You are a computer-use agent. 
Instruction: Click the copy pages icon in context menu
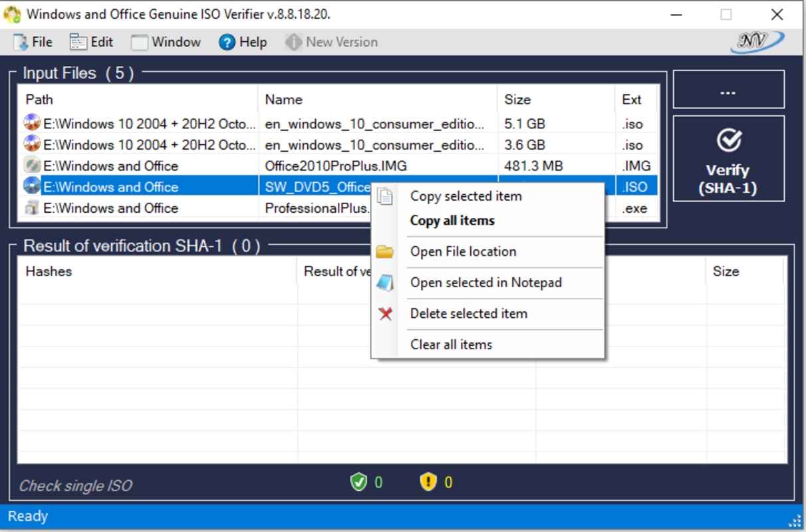pyautogui.click(x=385, y=196)
